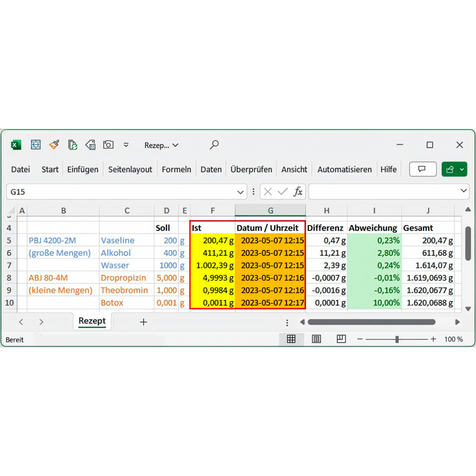
Task: Open the Formeln ribbon tab
Action: (x=177, y=169)
